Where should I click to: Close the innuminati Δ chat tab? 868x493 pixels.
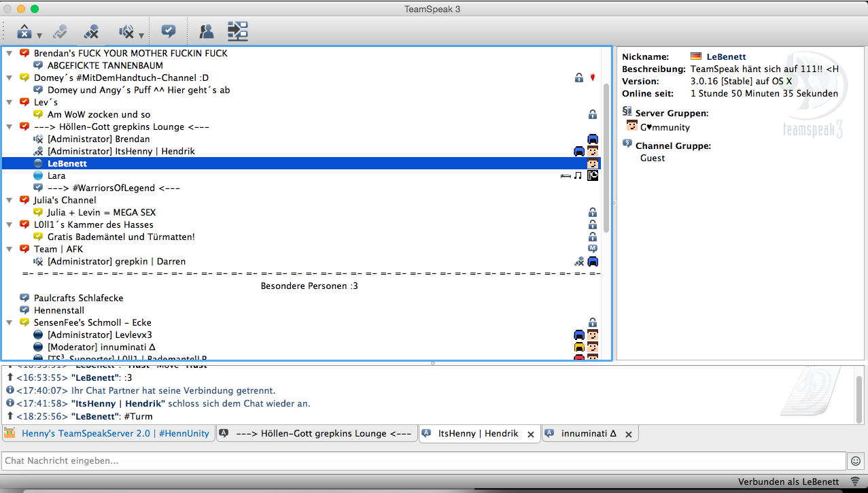629,434
